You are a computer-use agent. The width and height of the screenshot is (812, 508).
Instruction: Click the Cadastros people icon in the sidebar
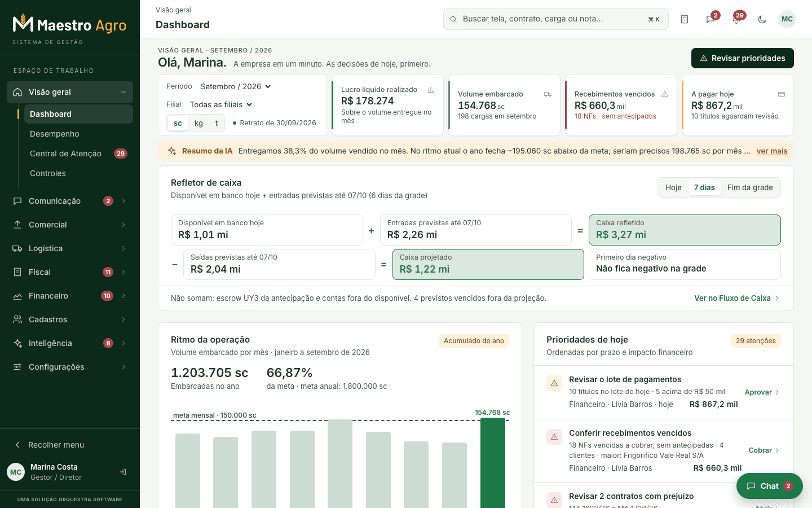pos(17,319)
